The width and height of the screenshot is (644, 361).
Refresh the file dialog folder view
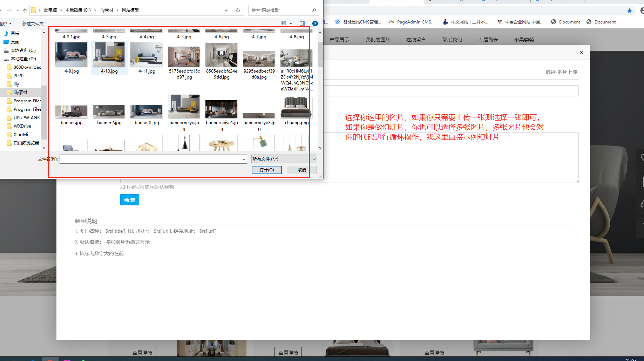click(238, 10)
